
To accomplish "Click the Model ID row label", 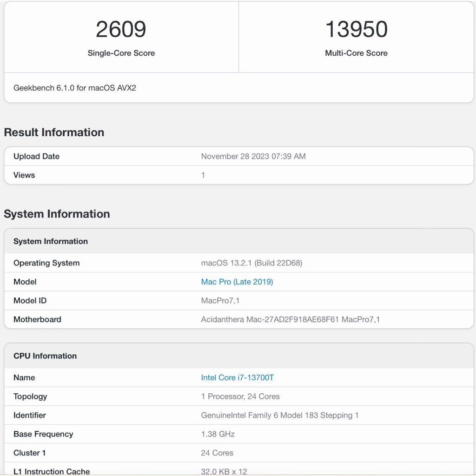I will (x=30, y=301).
